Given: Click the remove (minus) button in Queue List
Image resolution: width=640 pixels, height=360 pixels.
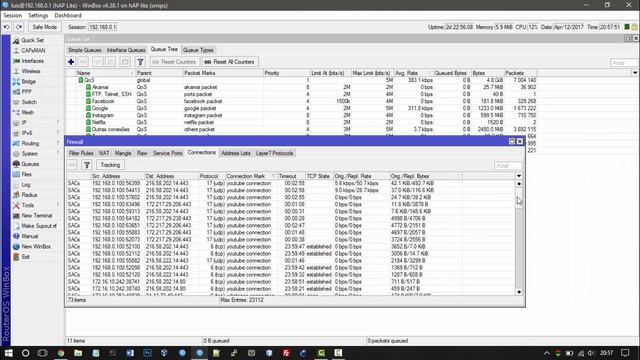Looking at the screenshot, I should point(83,62).
